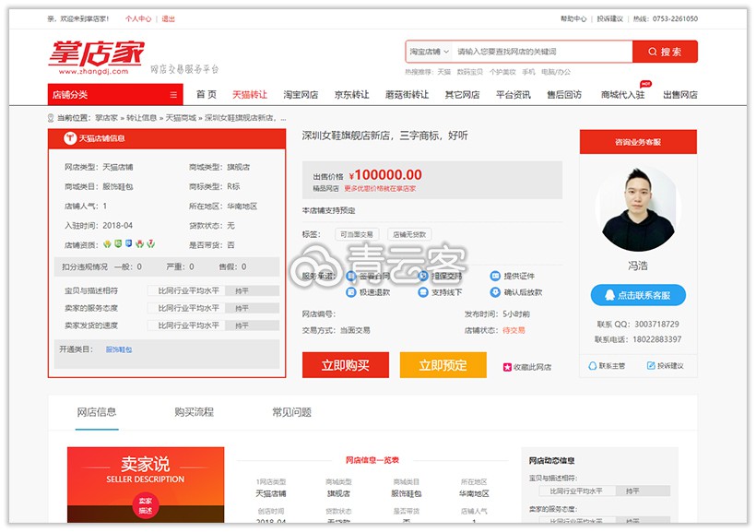Switch to the 网店信息 tab

(x=97, y=412)
